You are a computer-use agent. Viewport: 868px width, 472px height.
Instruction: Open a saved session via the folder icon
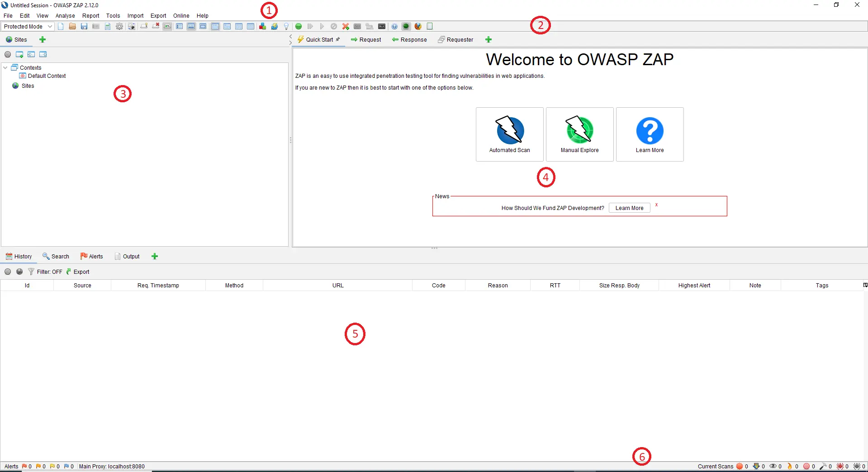click(72, 26)
